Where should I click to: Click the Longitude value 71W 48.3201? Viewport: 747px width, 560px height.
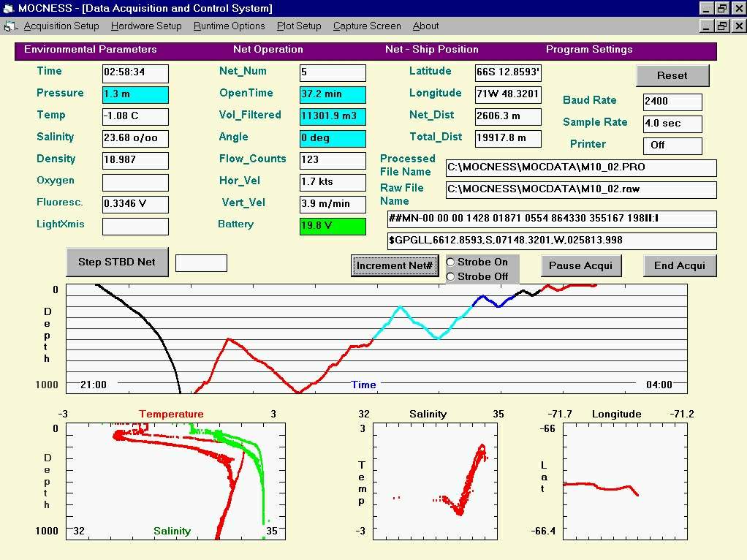click(508, 95)
